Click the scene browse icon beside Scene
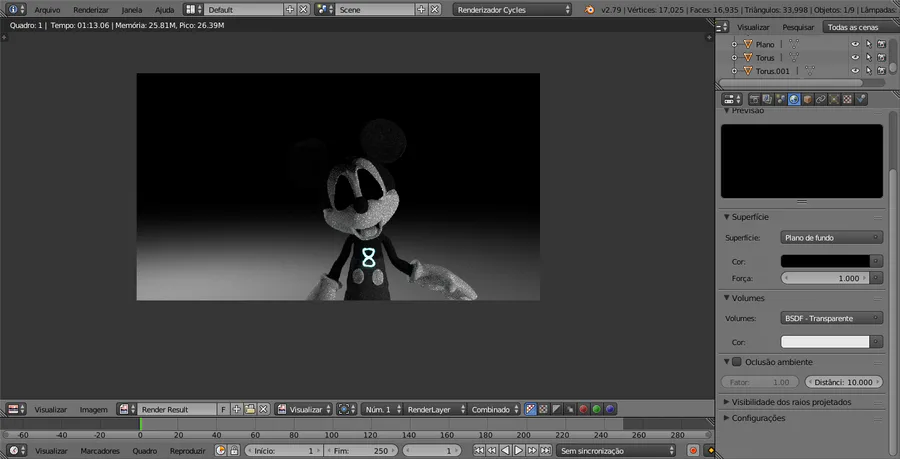This screenshot has width=900, height=459. 324,10
